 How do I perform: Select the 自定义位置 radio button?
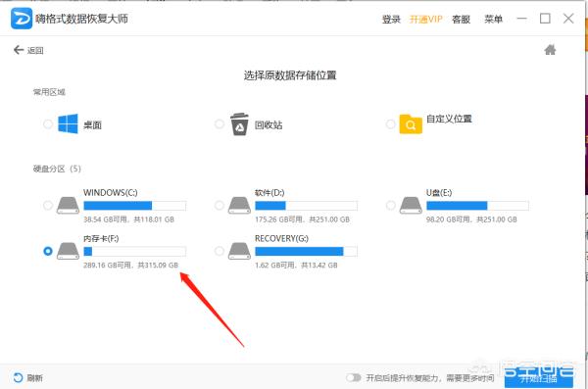(391, 124)
